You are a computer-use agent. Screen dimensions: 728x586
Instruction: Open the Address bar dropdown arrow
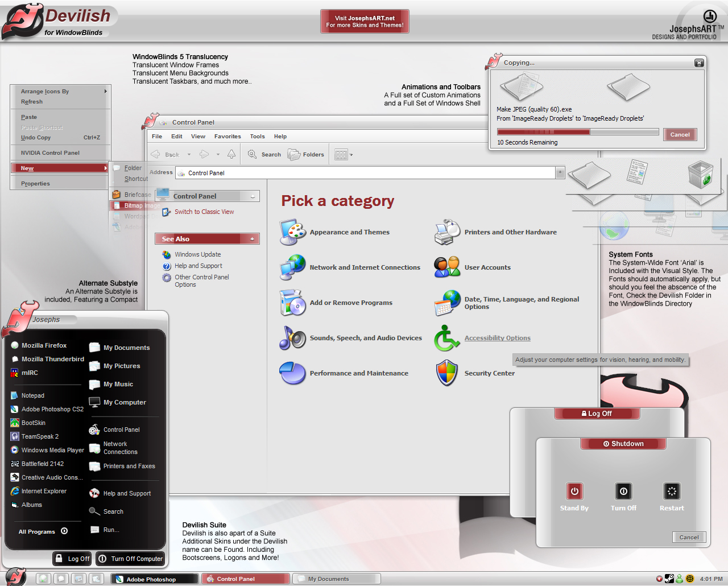[560, 172]
